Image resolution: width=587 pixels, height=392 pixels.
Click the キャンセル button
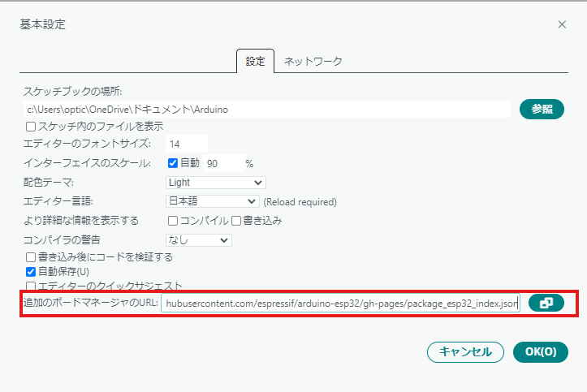click(x=465, y=352)
